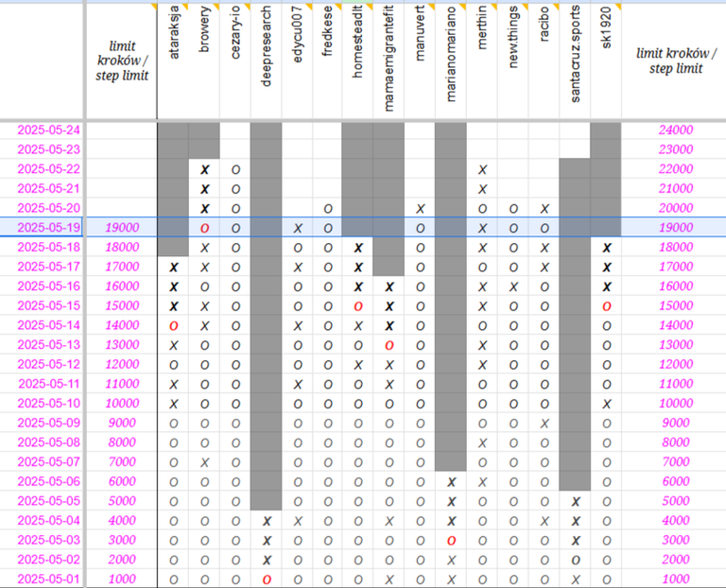726x588 pixels.
Task: Click the grey cell in sk1920 on 2025-05-23
Action: (x=606, y=149)
